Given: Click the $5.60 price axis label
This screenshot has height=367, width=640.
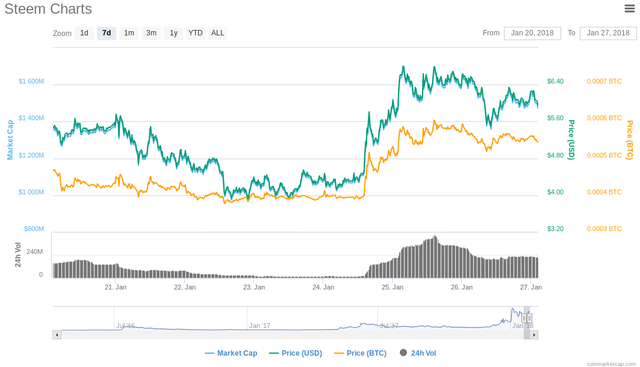Looking at the screenshot, I should 555,118.
